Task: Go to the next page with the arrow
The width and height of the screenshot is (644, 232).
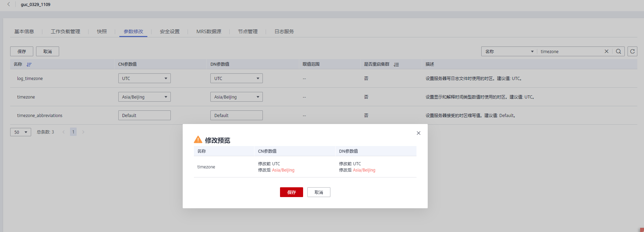Action: [x=83, y=132]
